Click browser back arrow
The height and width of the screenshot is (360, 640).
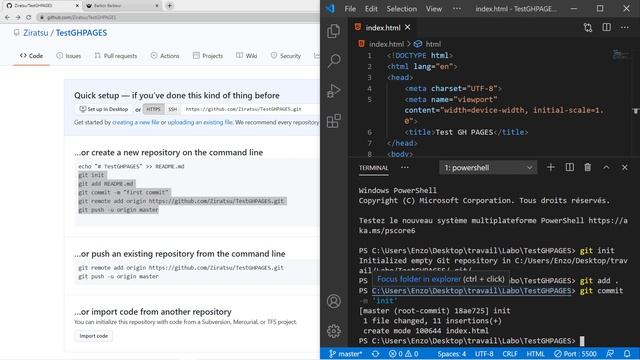[x=7, y=17]
